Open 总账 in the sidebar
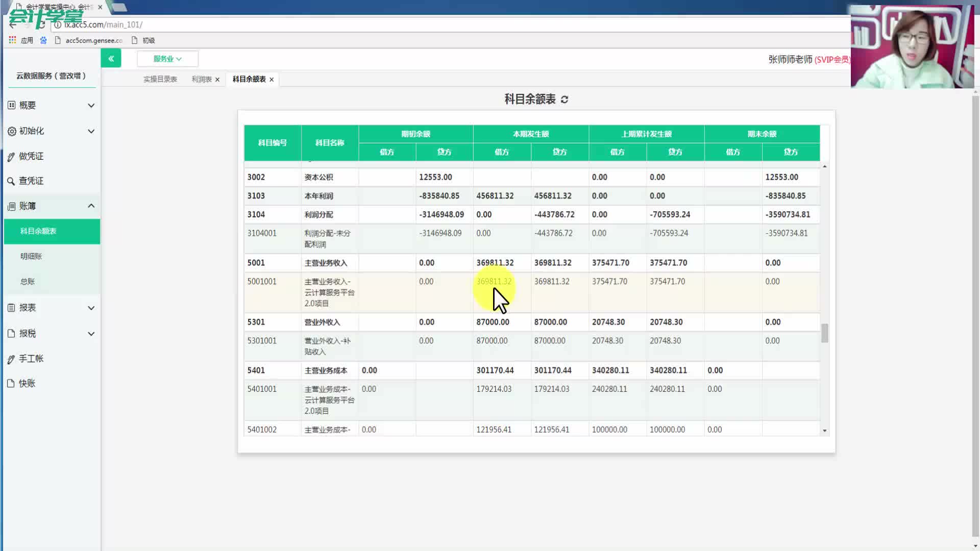 pos(28,282)
